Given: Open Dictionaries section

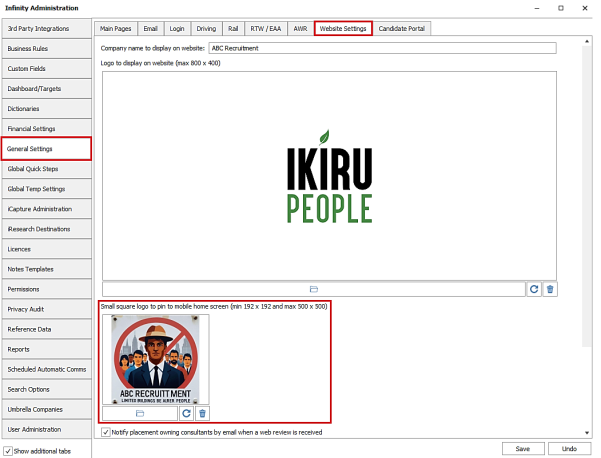Looking at the screenshot, I should 46,109.
